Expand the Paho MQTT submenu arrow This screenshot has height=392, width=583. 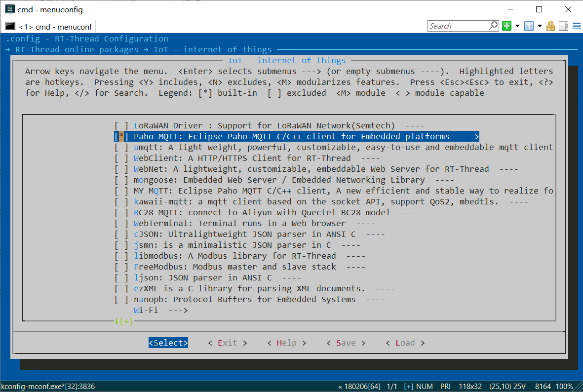pyautogui.click(x=469, y=136)
